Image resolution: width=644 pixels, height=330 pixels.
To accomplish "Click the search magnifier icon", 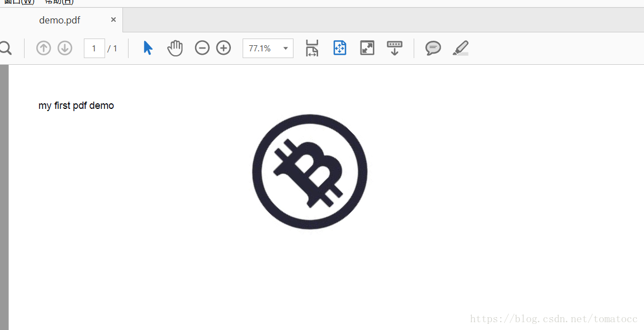I will (x=5, y=48).
